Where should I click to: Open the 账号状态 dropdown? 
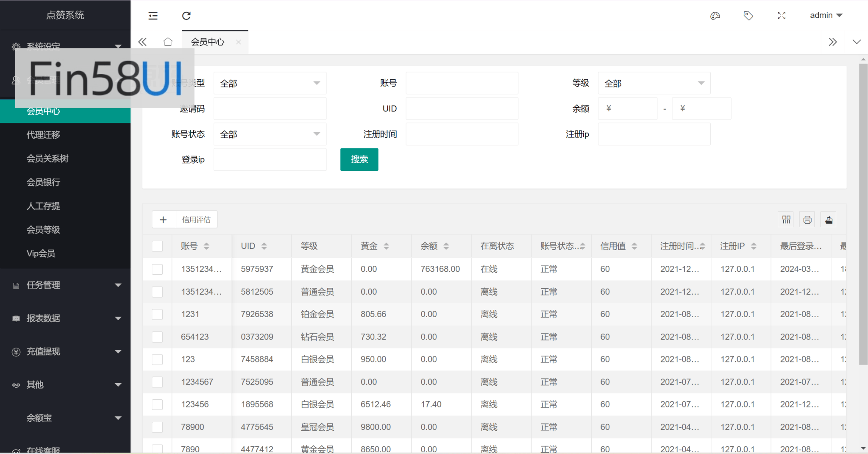point(270,134)
